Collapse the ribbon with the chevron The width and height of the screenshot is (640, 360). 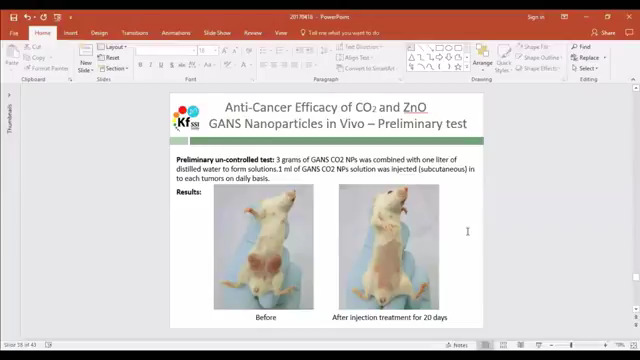(633, 79)
